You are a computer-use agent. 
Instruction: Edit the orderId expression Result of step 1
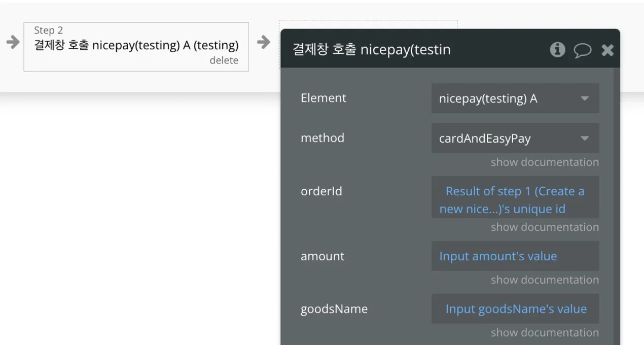click(515, 200)
